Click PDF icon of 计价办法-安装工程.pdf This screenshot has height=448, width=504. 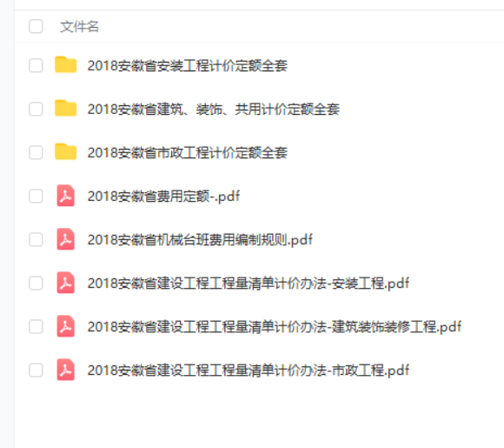click(65, 283)
